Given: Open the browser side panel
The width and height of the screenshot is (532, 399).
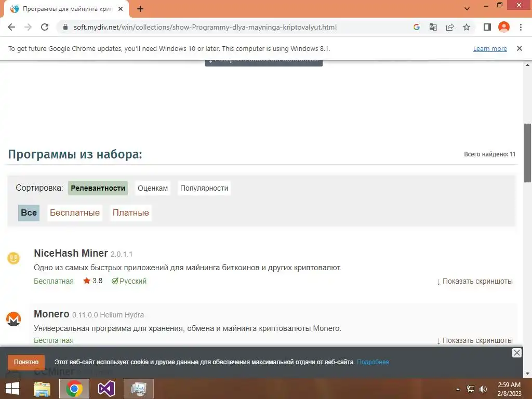Looking at the screenshot, I should click(487, 27).
